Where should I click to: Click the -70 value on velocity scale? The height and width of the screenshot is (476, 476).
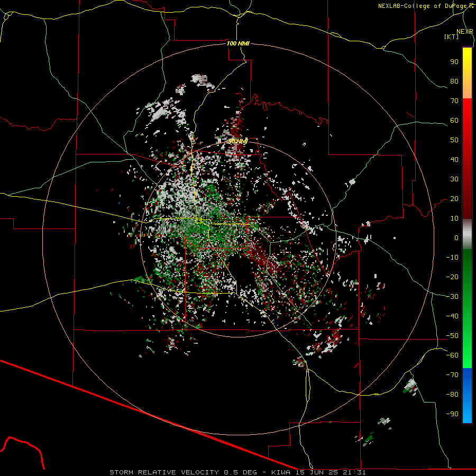(x=452, y=375)
